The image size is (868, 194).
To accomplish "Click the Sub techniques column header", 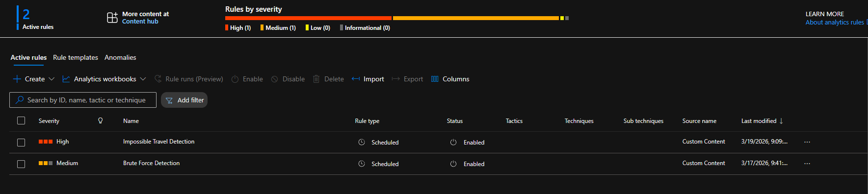I will pyautogui.click(x=643, y=121).
